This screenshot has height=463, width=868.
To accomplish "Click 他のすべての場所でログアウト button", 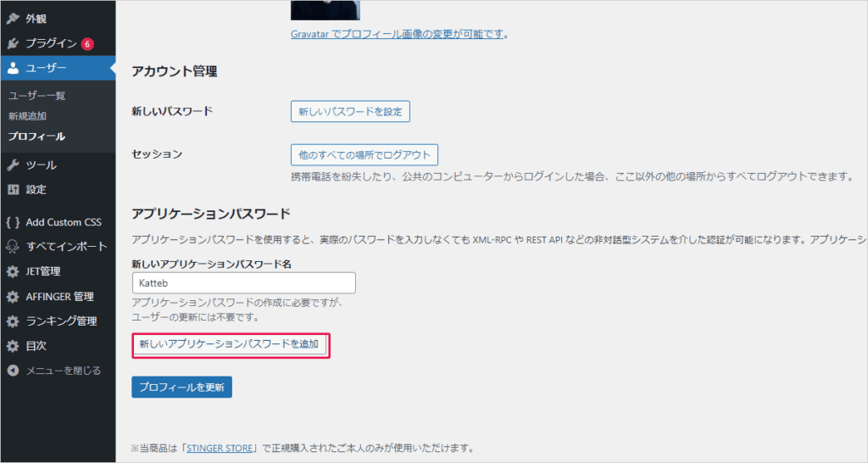I will click(364, 154).
